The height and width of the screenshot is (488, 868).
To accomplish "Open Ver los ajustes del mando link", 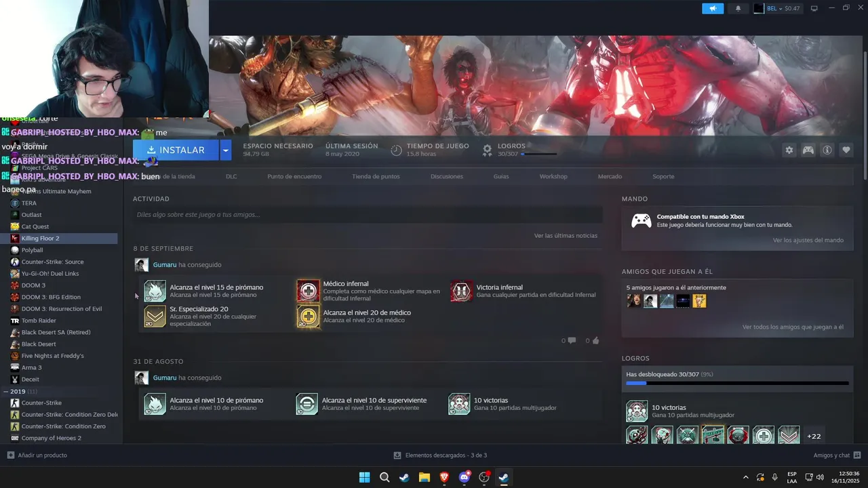I will pos(808,240).
